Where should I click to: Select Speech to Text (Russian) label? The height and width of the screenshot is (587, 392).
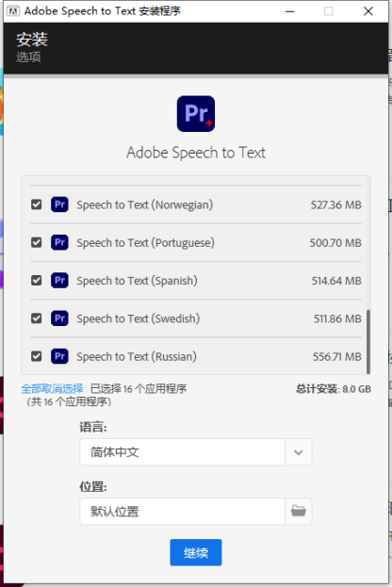[137, 357]
